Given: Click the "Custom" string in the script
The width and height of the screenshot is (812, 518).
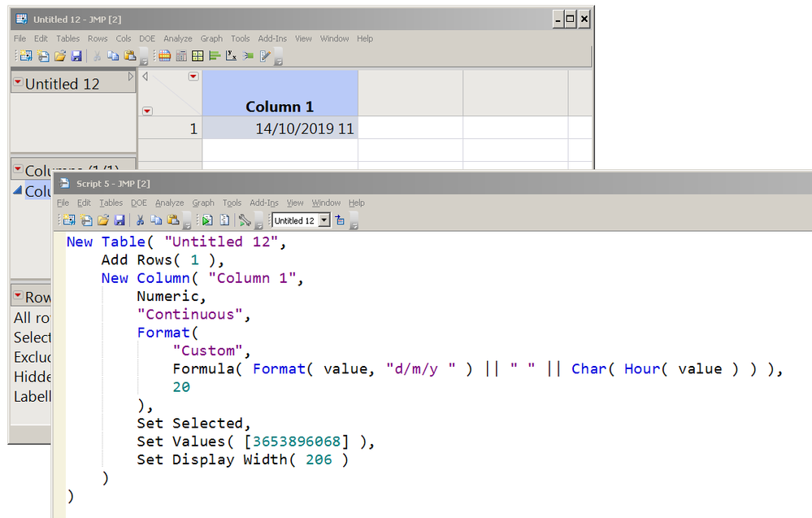Looking at the screenshot, I should 207,350.
